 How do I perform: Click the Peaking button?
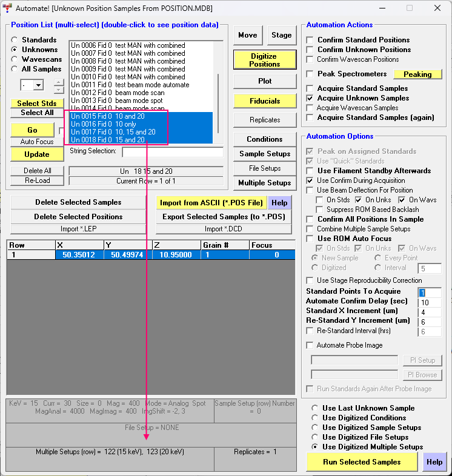(x=417, y=74)
